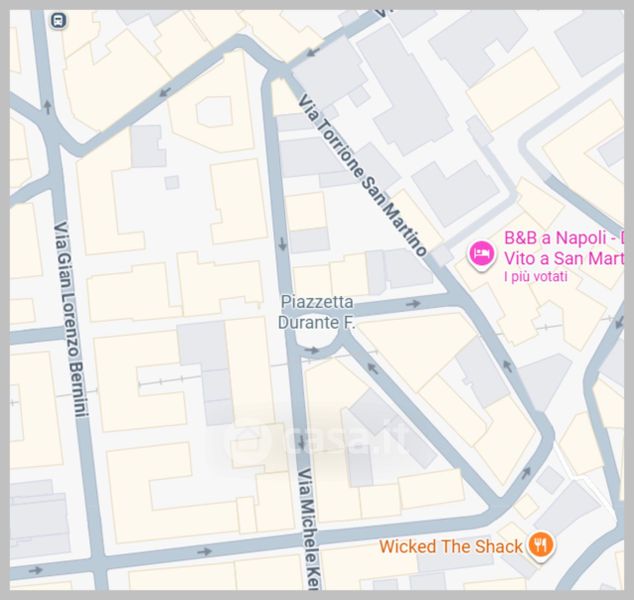Select the Via Michele Ke... street label
This screenshot has height=600, width=634.
(x=309, y=529)
